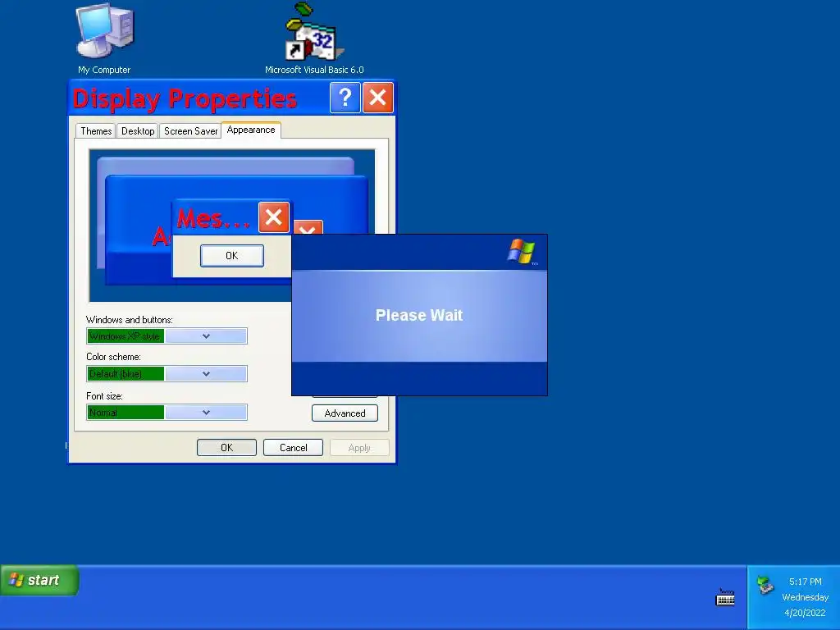Open the Start menu

pyautogui.click(x=39, y=580)
